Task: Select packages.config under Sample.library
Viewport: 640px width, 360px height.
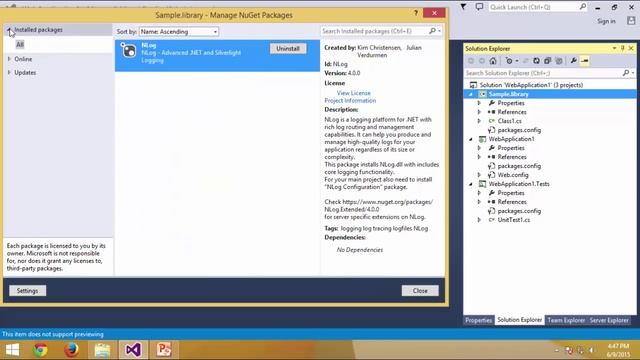Action: coord(519,130)
